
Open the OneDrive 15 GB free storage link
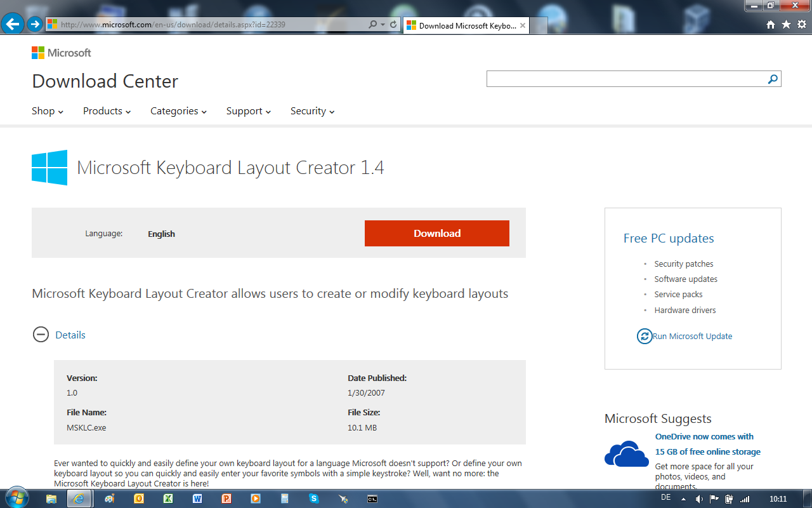[708, 444]
